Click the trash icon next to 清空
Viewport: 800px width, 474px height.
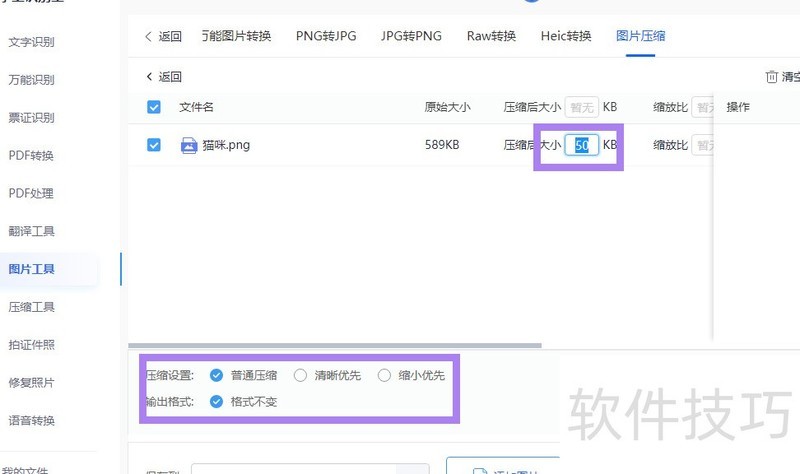[x=771, y=77]
